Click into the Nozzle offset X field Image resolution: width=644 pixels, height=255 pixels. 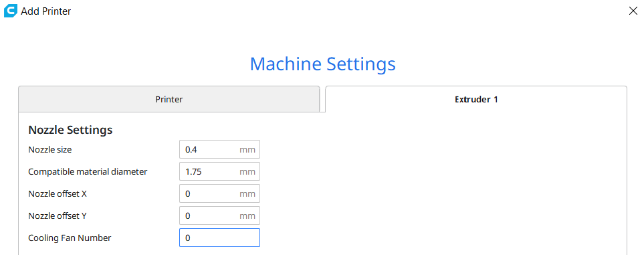(x=220, y=193)
